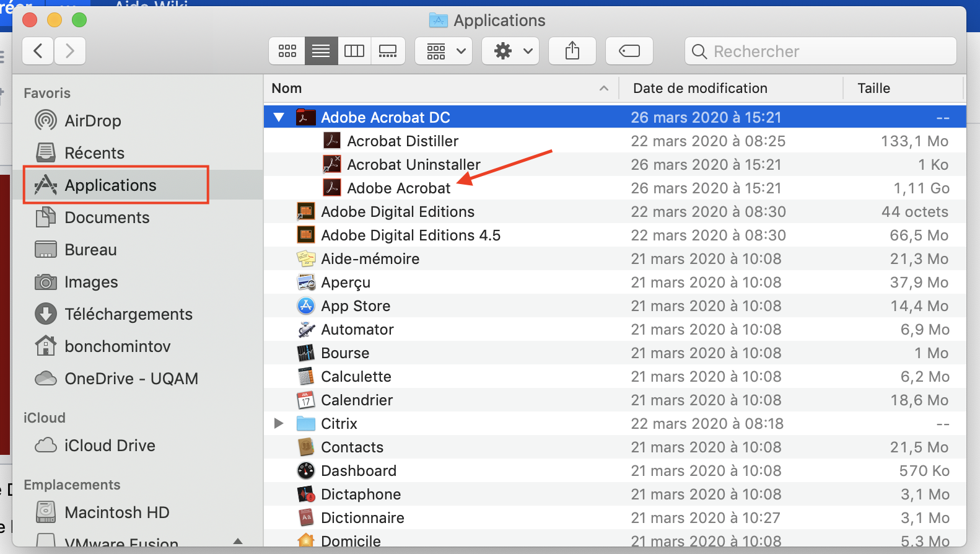The width and height of the screenshot is (980, 554).
Task: Open the gear action menu
Action: click(x=510, y=51)
